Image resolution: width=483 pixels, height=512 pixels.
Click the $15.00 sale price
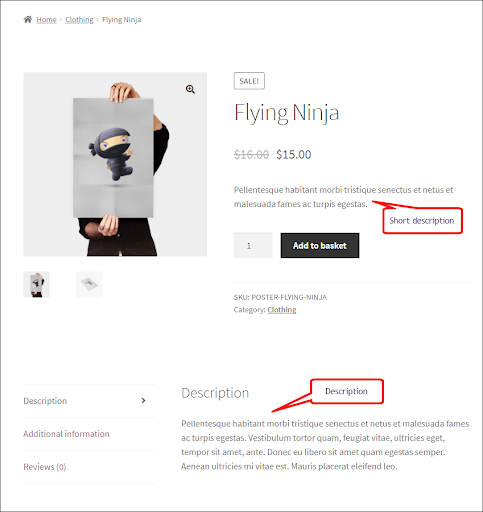[x=294, y=154]
